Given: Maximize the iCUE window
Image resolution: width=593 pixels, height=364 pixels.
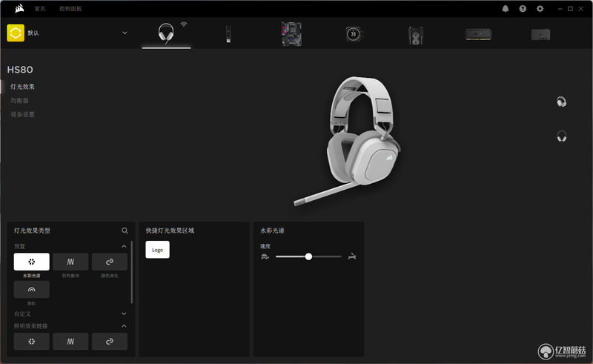Looking at the screenshot, I should coord(570,9).
